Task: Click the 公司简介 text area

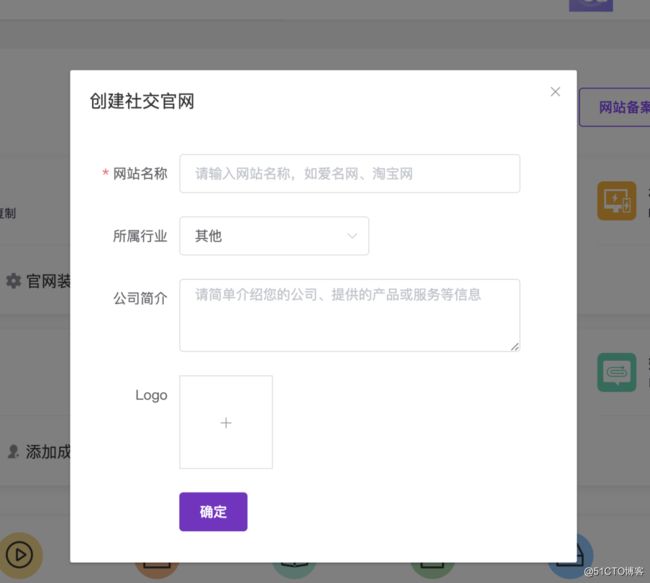Action: 349,315
